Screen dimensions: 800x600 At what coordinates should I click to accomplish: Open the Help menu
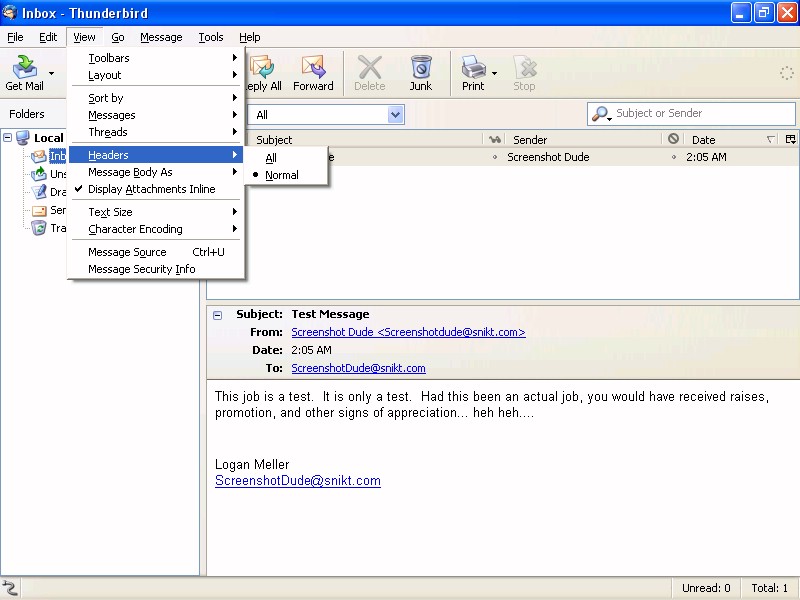(x=249, y=37)
